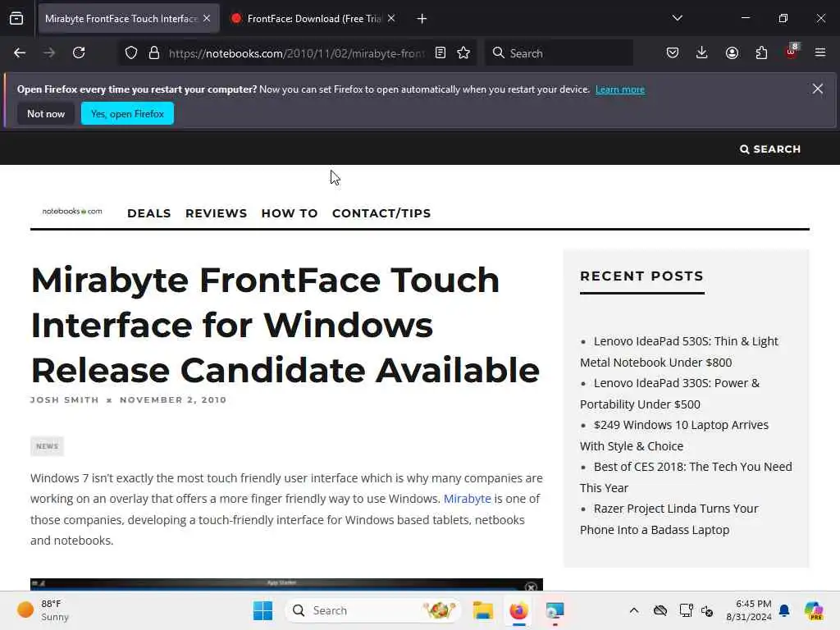The height and width of the screenshot is (630, 840).
Task: Open Firefox View recent browsing icon
Action: coord(16,19)
